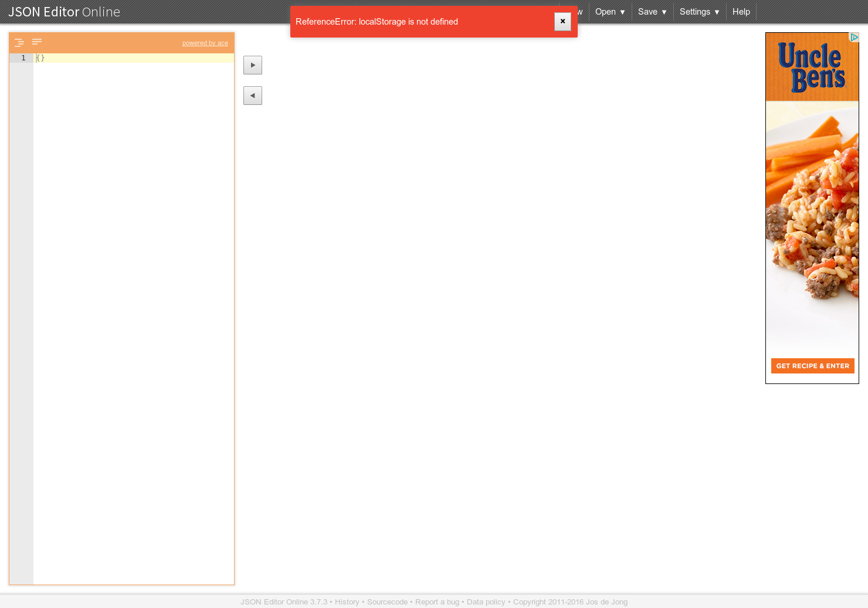Open the Report a bug link

point(437,602)
